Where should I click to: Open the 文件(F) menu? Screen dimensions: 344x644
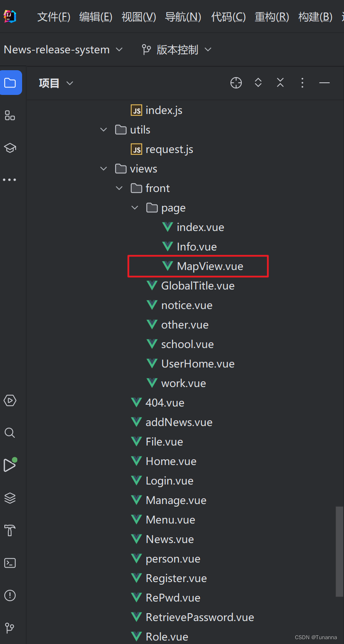(54, 17)
